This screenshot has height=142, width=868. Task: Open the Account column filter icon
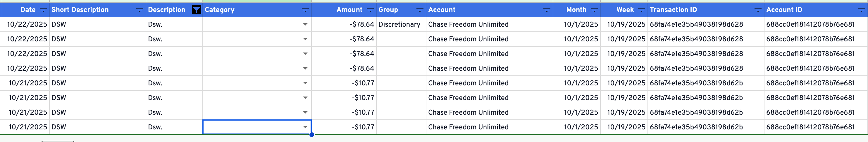click(x=547, y=10)
